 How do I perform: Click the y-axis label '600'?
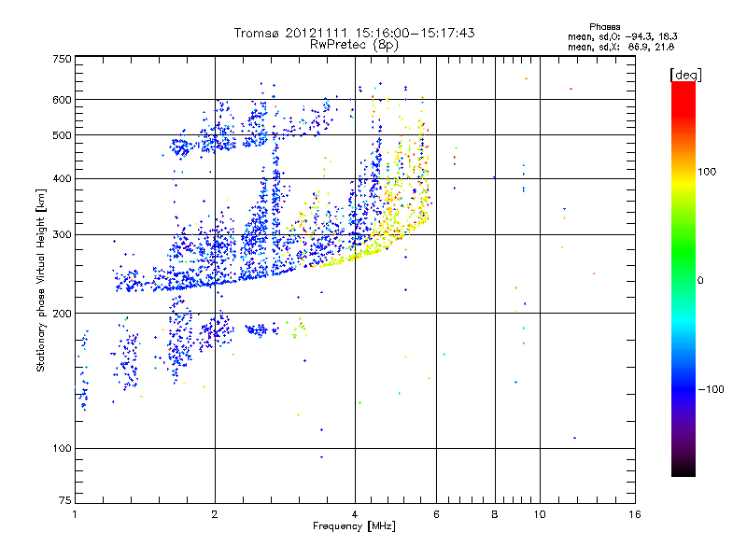[62, 100]
